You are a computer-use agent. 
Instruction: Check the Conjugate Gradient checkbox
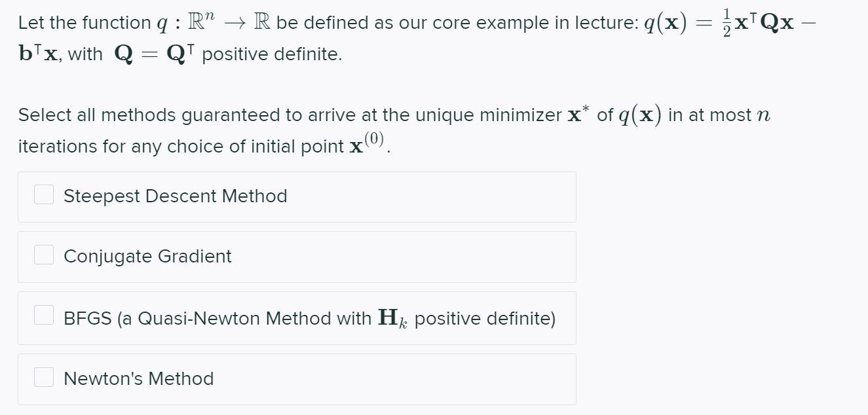coord(43,254)
